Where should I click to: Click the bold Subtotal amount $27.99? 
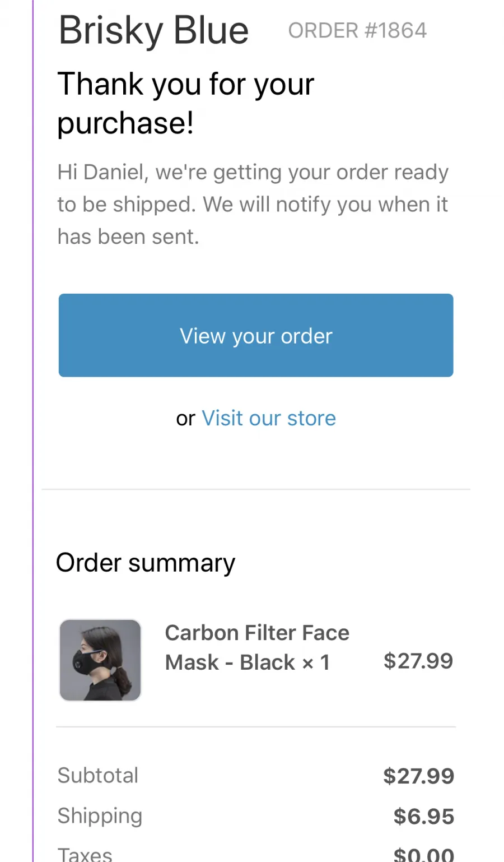(x=418, y=776)
